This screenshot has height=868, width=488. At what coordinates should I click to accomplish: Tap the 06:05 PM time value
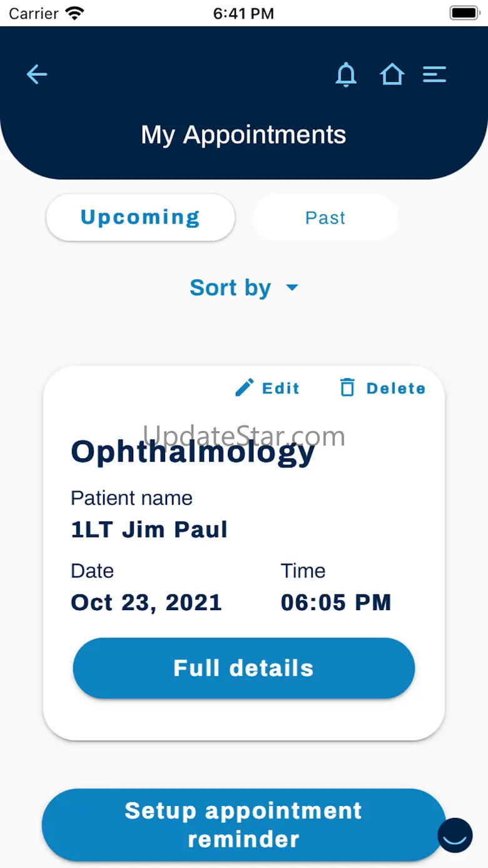[336, 603]
